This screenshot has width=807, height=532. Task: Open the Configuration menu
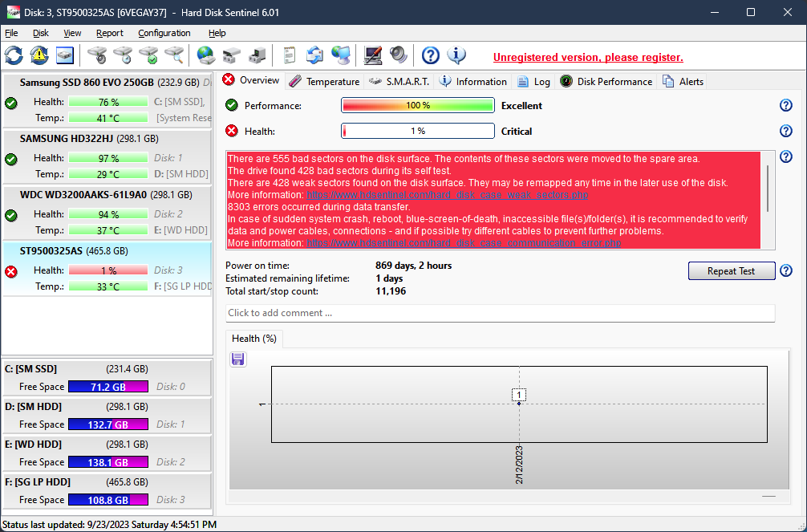(164, 33)
